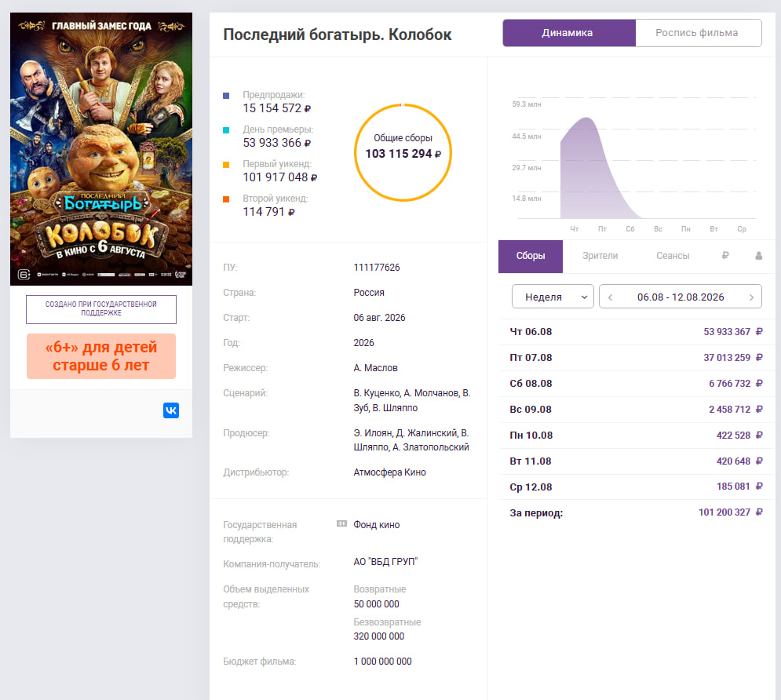
Task: Click the orange Второй уикенд legend marker
Action: click(226, 199)
